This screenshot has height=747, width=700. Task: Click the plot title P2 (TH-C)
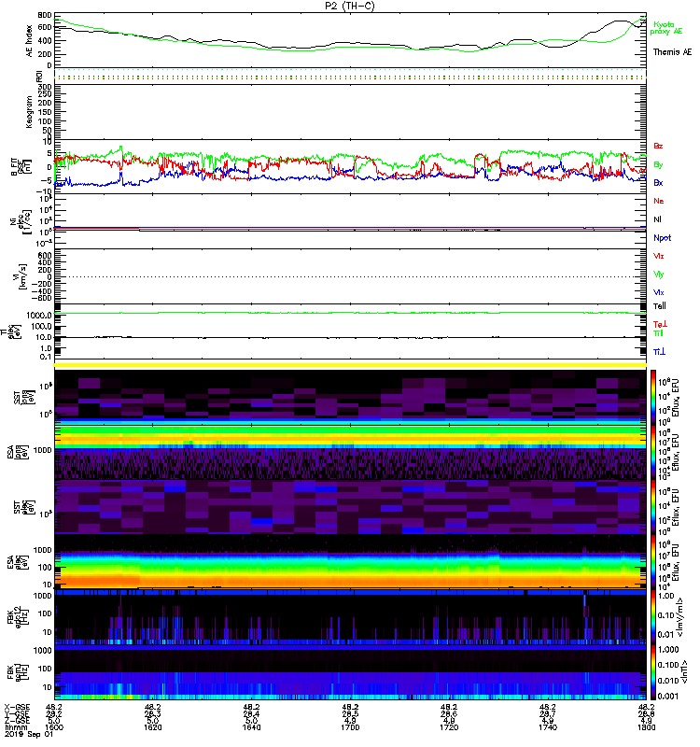point(350,7)
